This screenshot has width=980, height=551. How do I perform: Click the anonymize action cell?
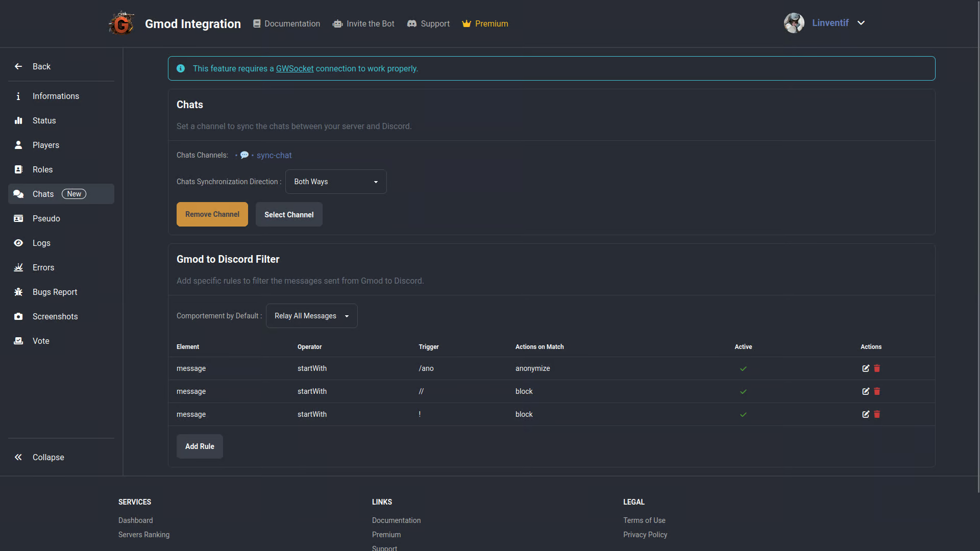pyautogui.click(x=533, y=368)
